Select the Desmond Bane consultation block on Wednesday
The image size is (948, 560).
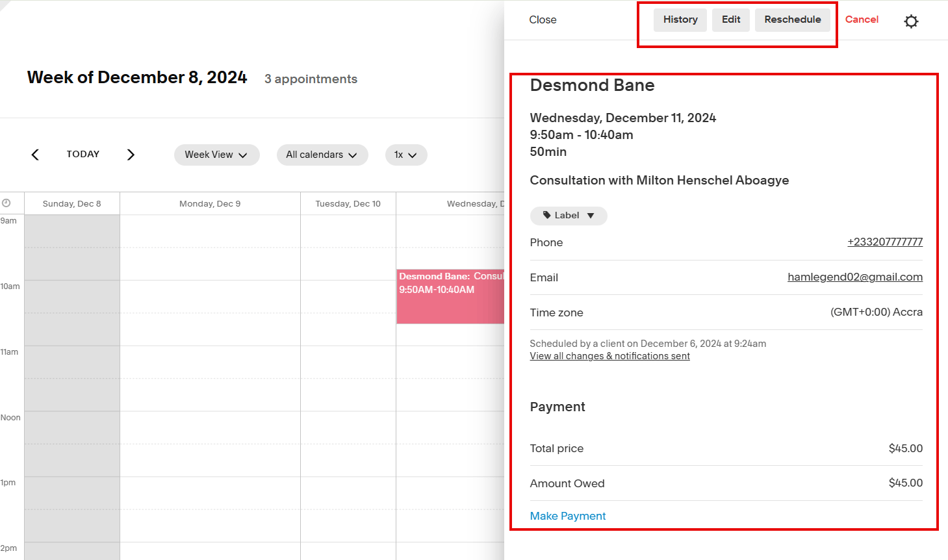450,296
